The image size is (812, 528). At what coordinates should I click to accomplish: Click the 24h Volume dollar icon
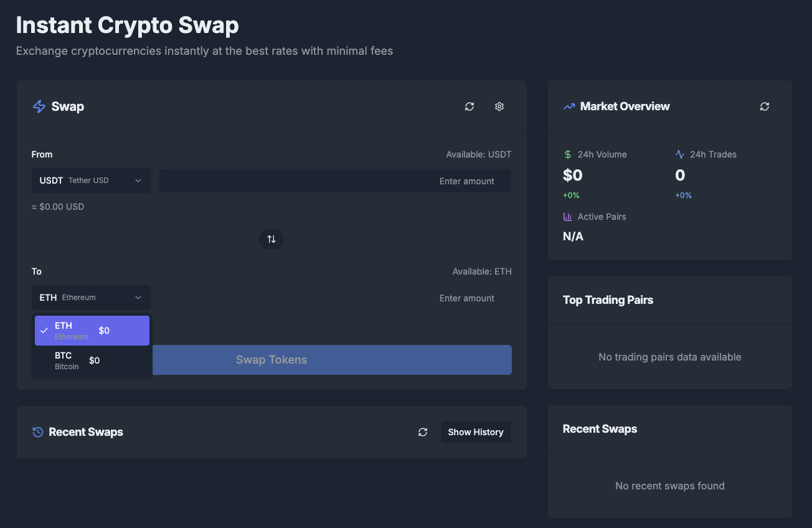pyautogui.click(x=567, y=154)
